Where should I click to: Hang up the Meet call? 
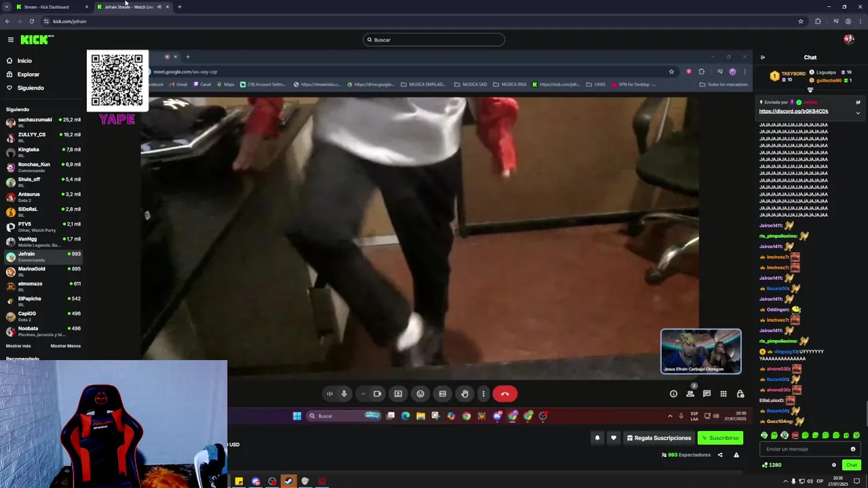click(505, 394)
